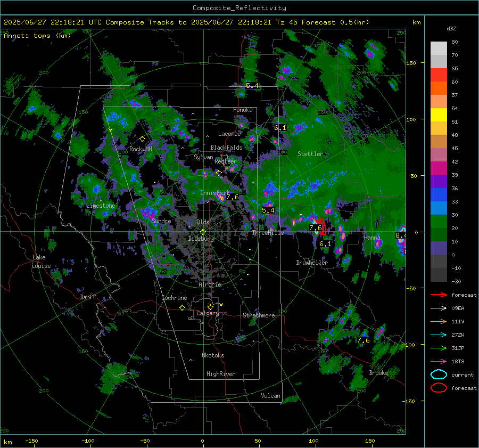Image resolution: width=479 pixels, height=448 pixels.
Task: Click the Drumheller label
Action: (312, 263)
